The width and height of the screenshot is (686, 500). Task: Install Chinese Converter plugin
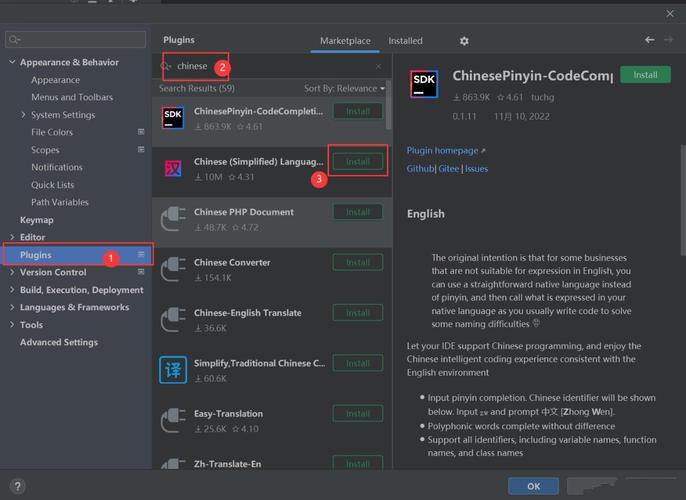(x=358, y=262)
